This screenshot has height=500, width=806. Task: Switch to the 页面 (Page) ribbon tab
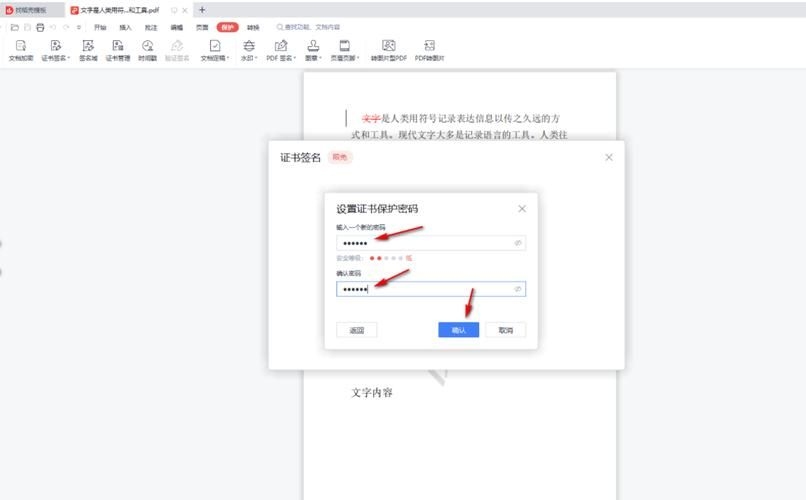(202, 27)
